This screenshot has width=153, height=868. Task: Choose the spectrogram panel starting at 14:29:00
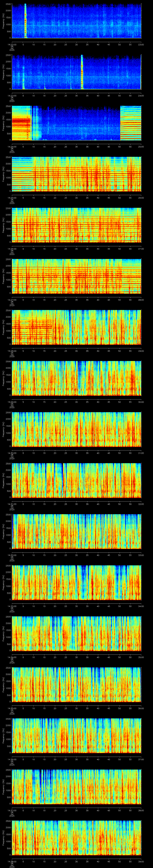click(x=77, y=378)
